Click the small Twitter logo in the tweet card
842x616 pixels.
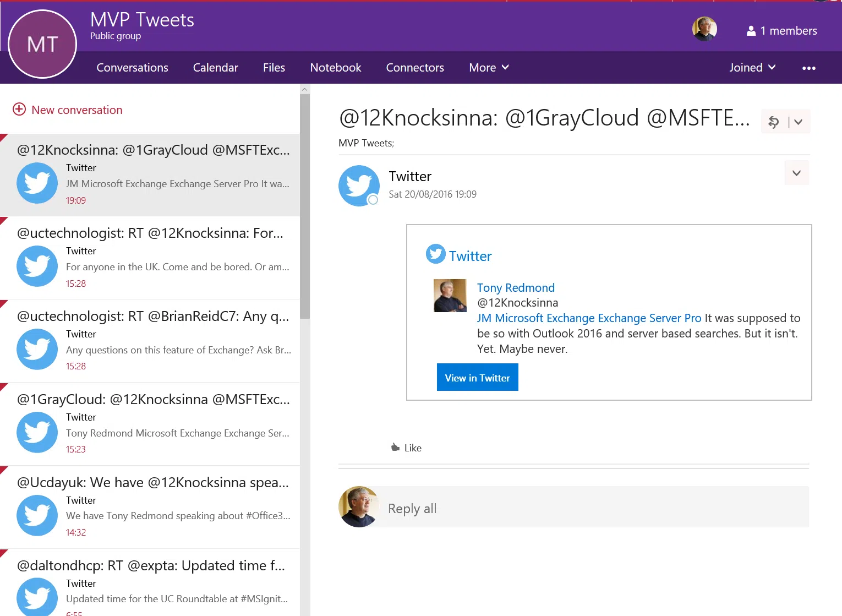(436, 254)
